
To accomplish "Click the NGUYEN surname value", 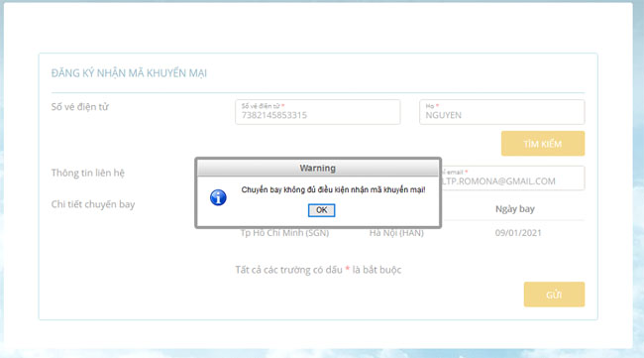I will point(443,115).
